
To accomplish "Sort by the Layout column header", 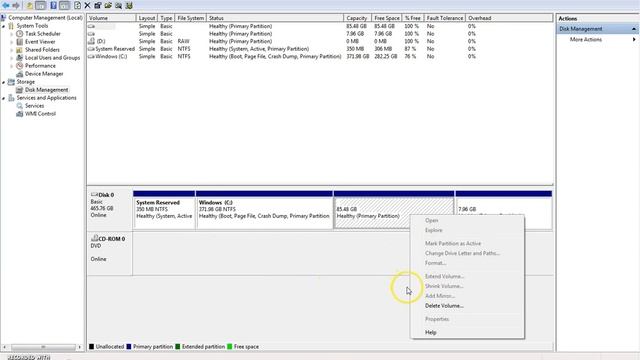I will tap(147, 18).
